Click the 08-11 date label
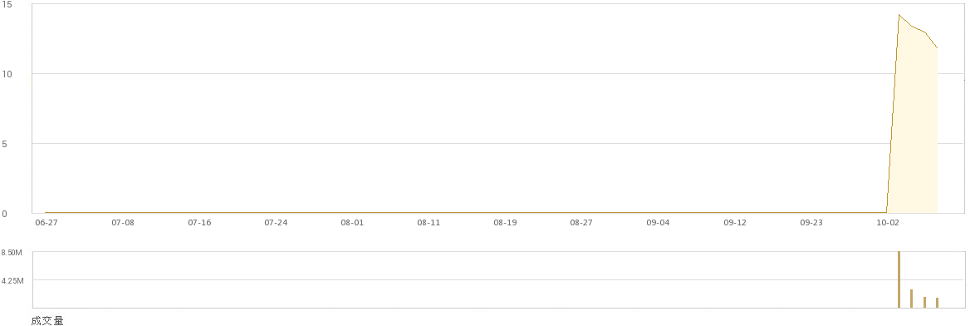Viewport: 980px width, 326px height. [429, 222]
